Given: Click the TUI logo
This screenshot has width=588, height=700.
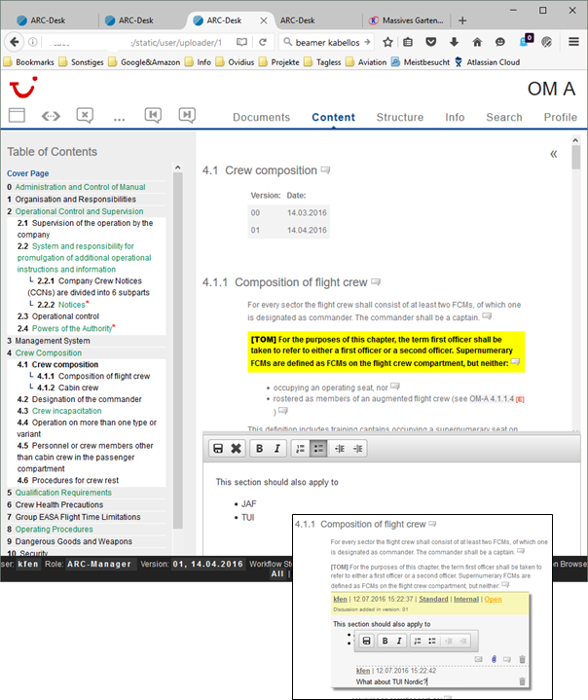Looking at the screenshot, I should tap(23, 87).
